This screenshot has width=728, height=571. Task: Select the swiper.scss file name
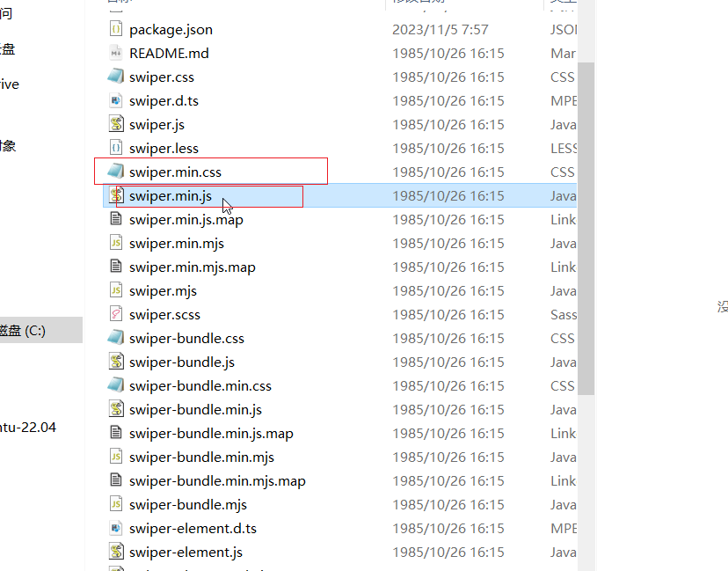click(164, 315)
